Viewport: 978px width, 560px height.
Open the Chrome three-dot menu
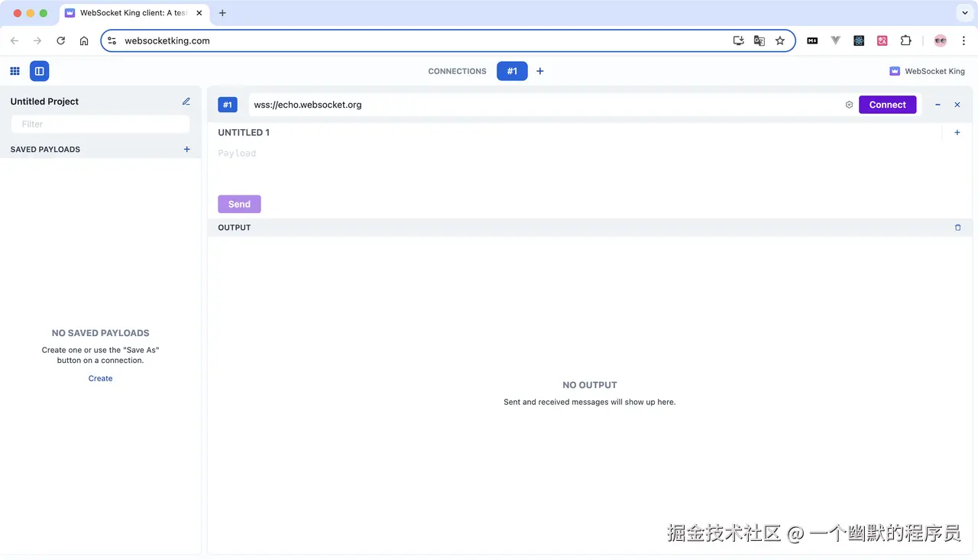(963, 40)
